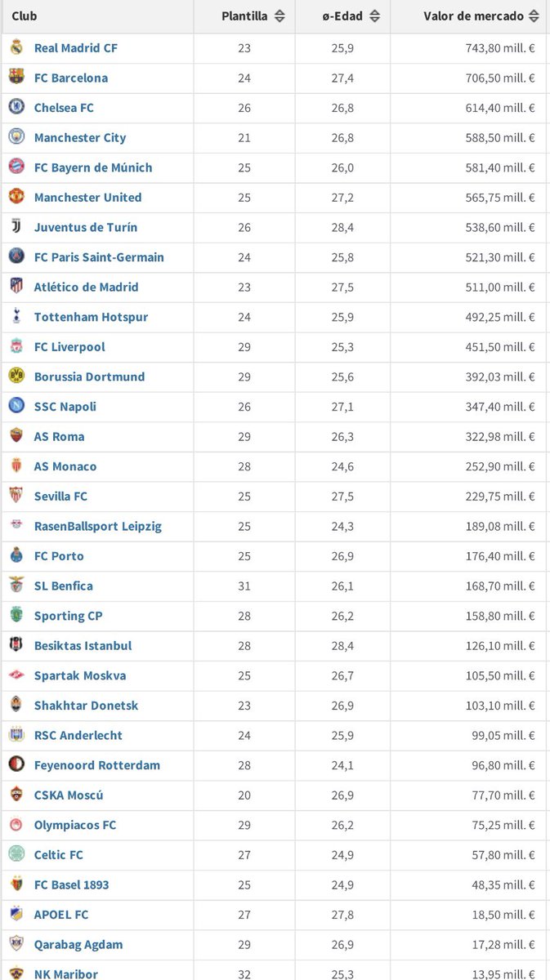
Task: Click the SSC Napoli crest icon
Action: coord(16,406)
